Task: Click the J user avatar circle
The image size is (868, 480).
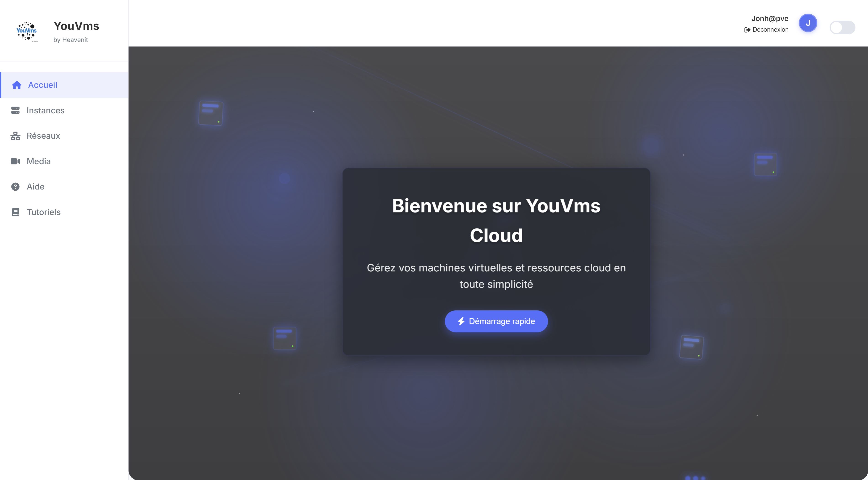Action: pos(808,23)
